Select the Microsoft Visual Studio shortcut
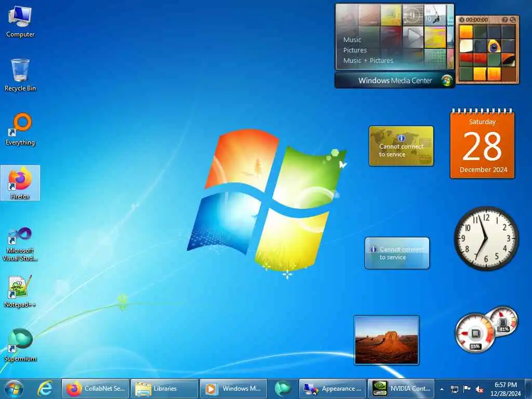The image size is (532, 399). (x=20, y=244)
